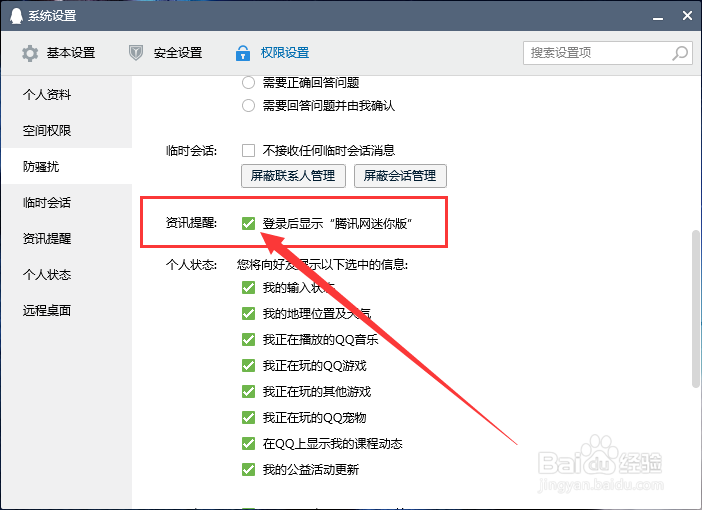Select 空间权限 in the sidebar
This screenshot has height=510, width=702.
click(x=67, y=130)
